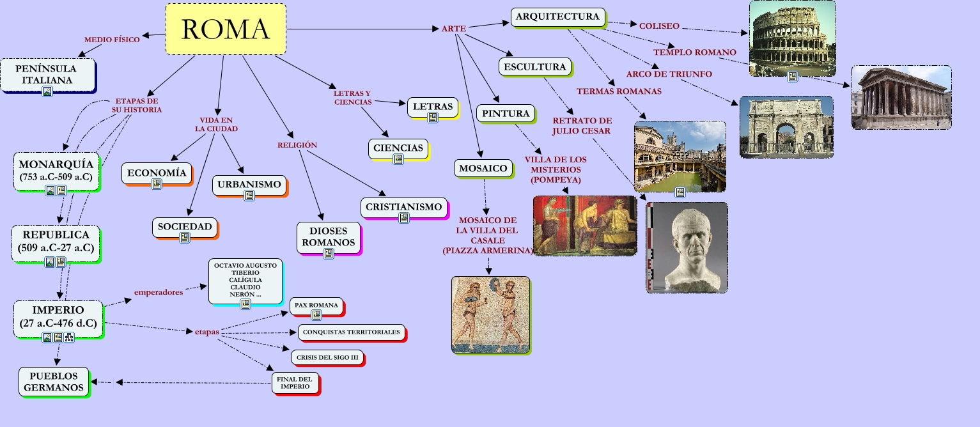
Task: Click the image icon under MONARQUÍA node
Action: tap(50, 190)
